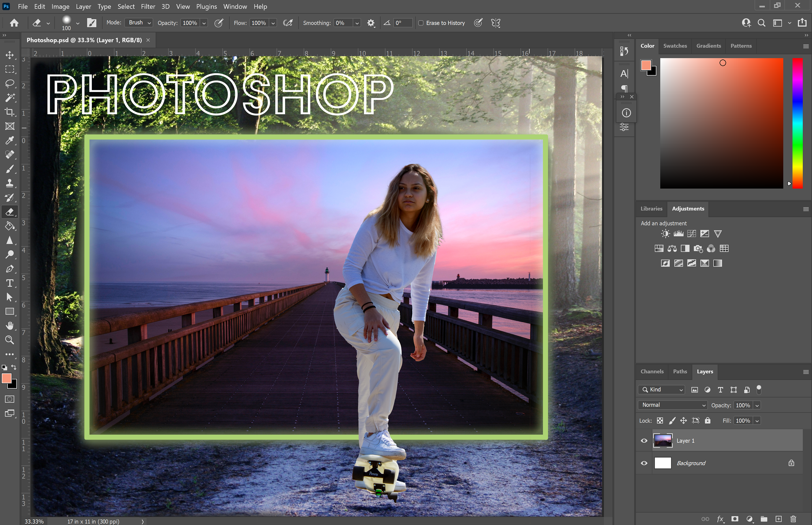Select the Zoom tool in toolbar
The width and height of the screenshot is (812, 525).
coord(10,340)
